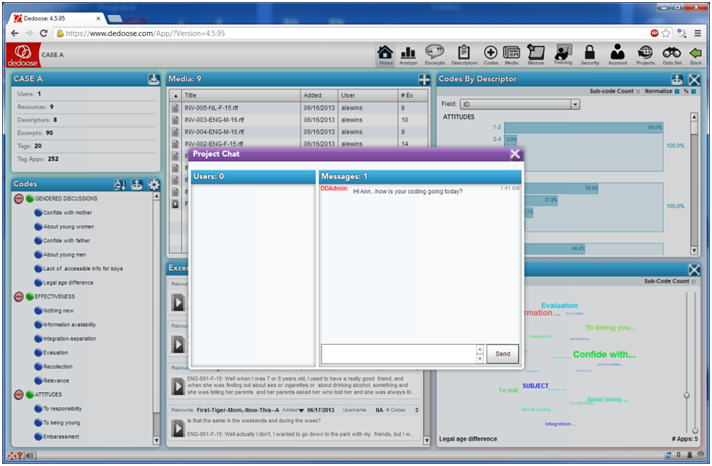This screenshot has height=466, width=712.
Task: Open the Media workspace
Action: (511, 55)
